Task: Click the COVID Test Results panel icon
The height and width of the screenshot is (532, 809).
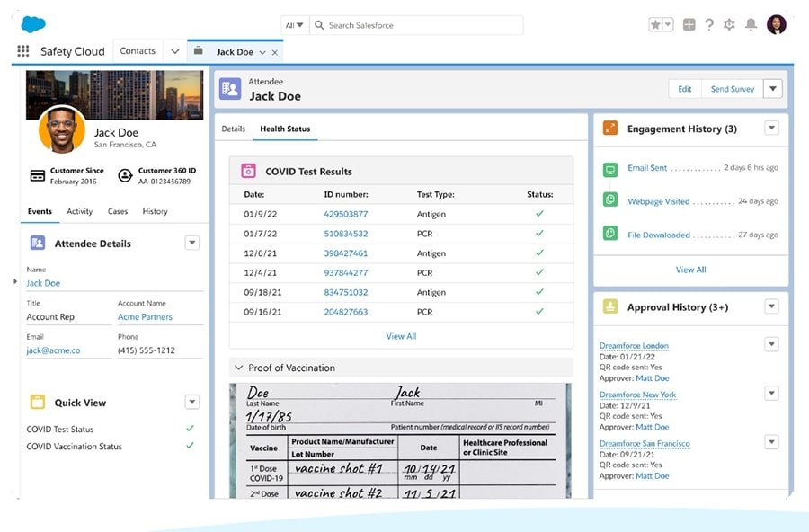Action: click(247, 171)
